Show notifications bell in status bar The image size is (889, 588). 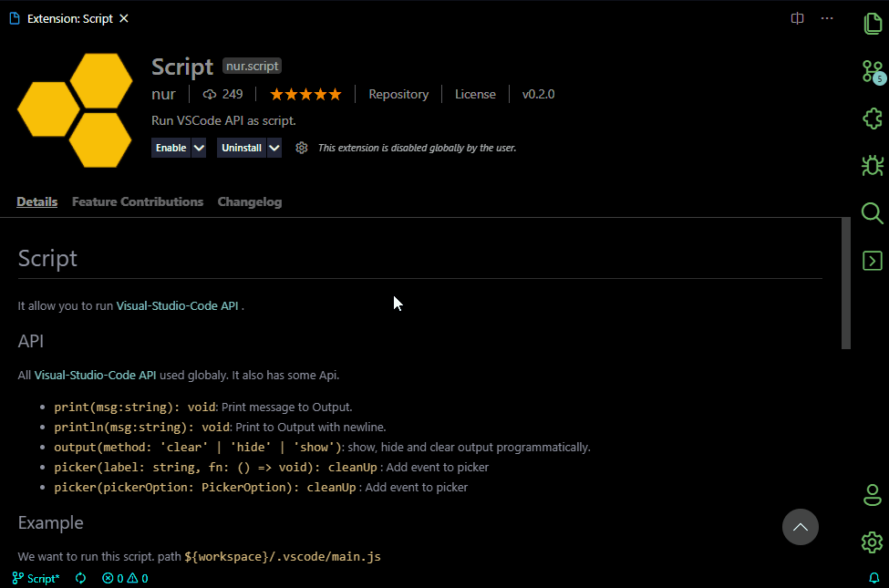tap(874, 578)
